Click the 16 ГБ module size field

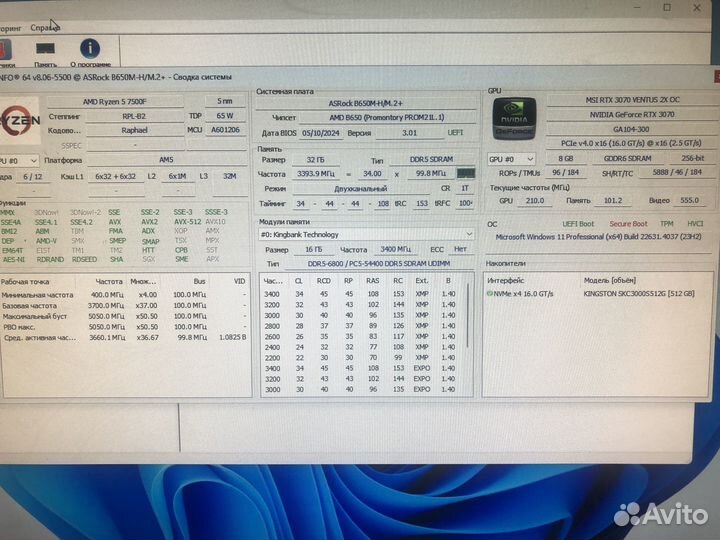click(314, 249)
